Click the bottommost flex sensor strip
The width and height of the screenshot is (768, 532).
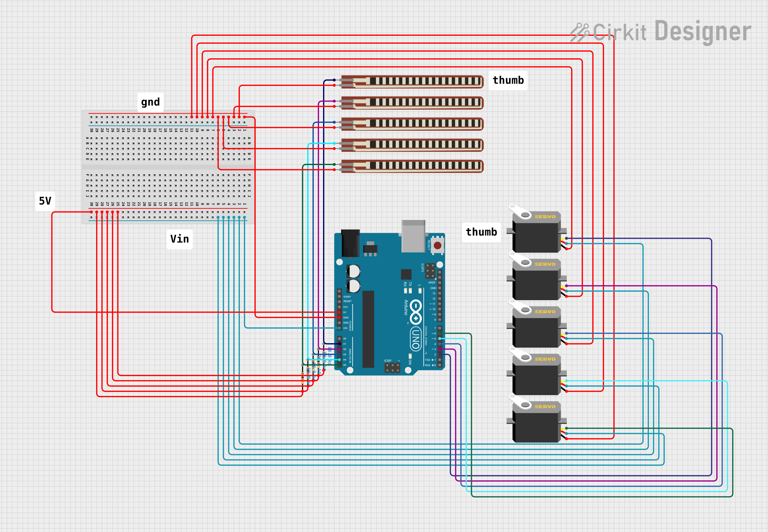[412, 166]
